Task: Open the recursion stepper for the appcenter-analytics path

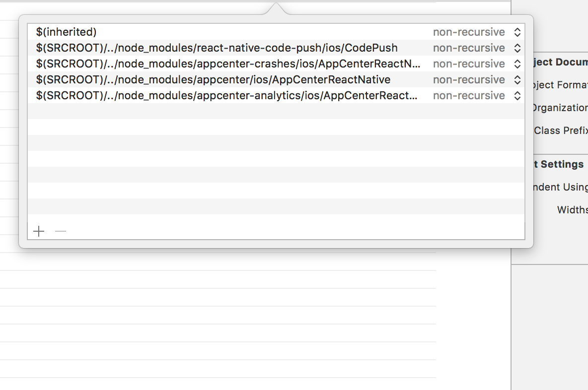Action: pos(517,96)
